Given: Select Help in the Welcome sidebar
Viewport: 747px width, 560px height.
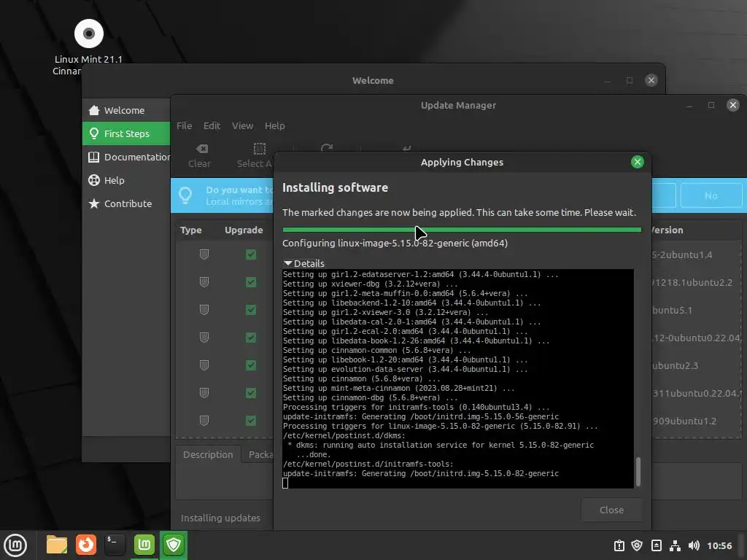Looking at the screenshot, I should (126, 181).
